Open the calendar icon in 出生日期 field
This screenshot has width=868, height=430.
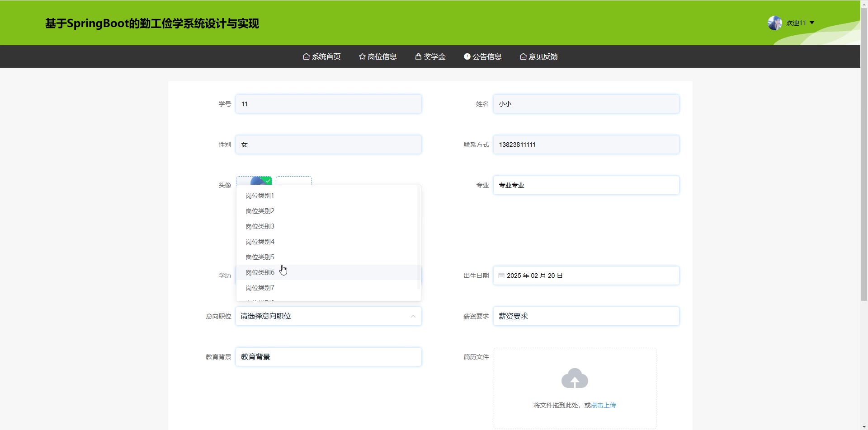point(501,275)
